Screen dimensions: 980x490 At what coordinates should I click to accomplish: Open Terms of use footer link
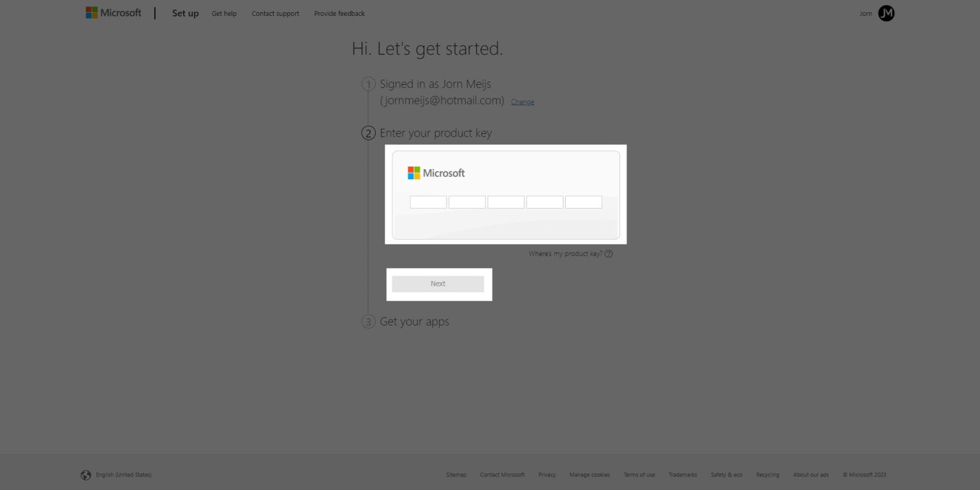639,475
